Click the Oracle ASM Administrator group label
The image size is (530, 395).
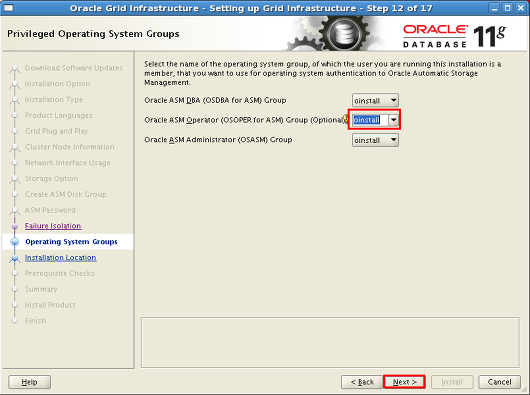pos(218,140)
